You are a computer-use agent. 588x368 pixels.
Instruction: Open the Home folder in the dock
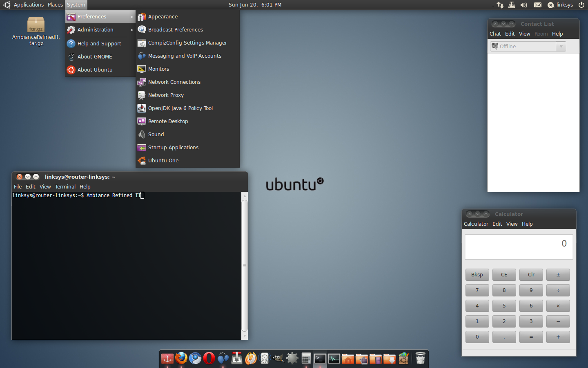click(348, 359)
